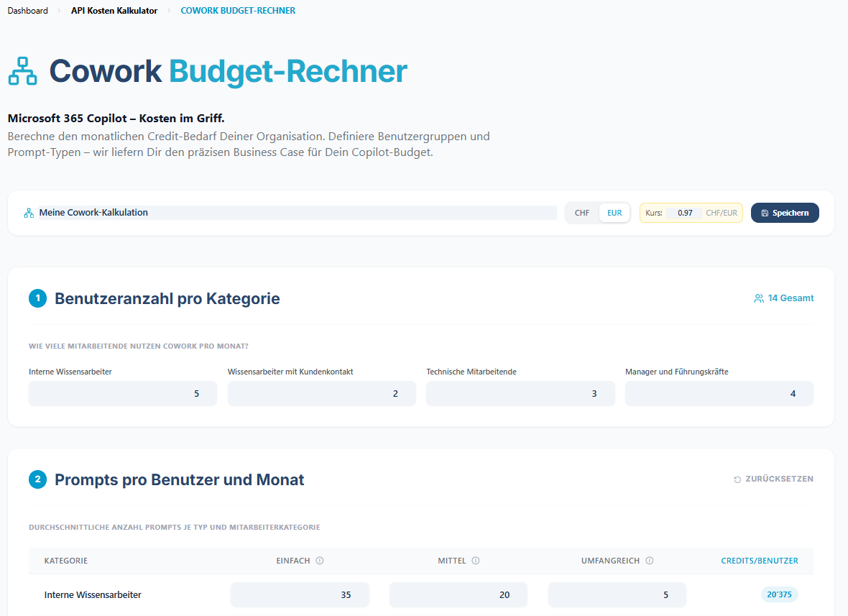Click the network icon beside Cowork title
The width and height of the screenshot is (848, 616).
click(x=23, y=71)
